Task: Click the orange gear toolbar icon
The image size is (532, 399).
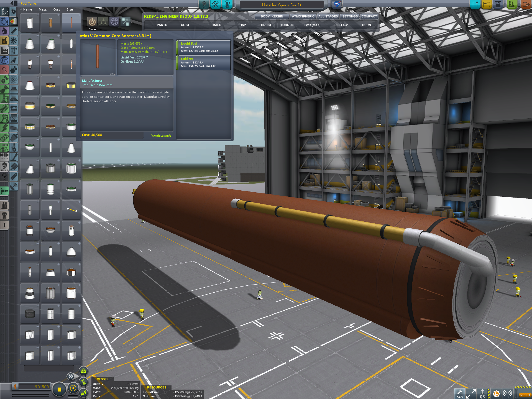Action: coord(496,393)
